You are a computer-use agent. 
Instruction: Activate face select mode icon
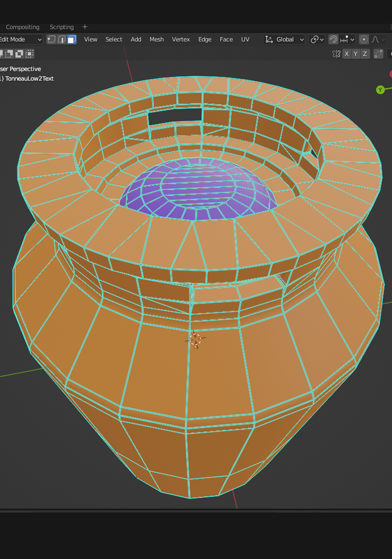coord(71,39)
